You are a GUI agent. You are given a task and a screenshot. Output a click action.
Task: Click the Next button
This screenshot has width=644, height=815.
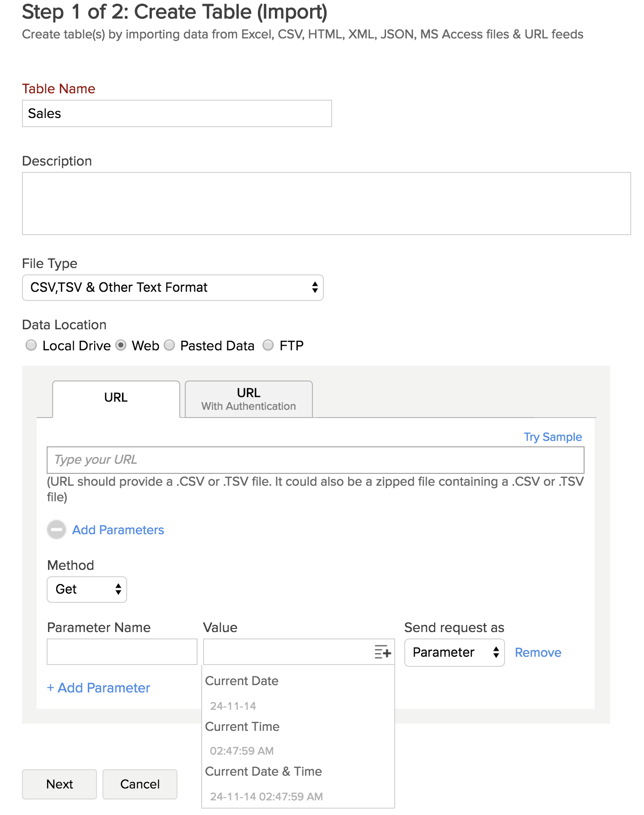[x=59, y=784]
